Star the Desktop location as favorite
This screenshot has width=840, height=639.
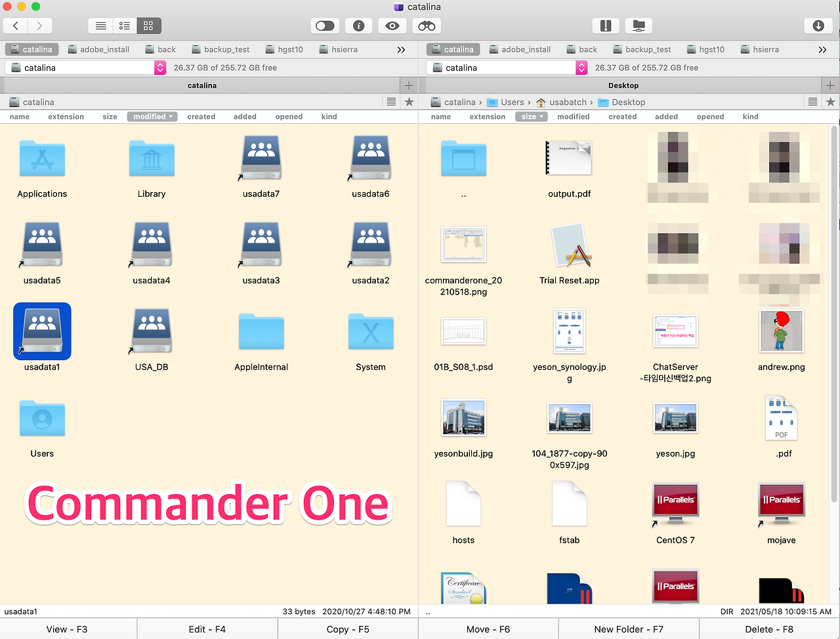click(831, 102)
